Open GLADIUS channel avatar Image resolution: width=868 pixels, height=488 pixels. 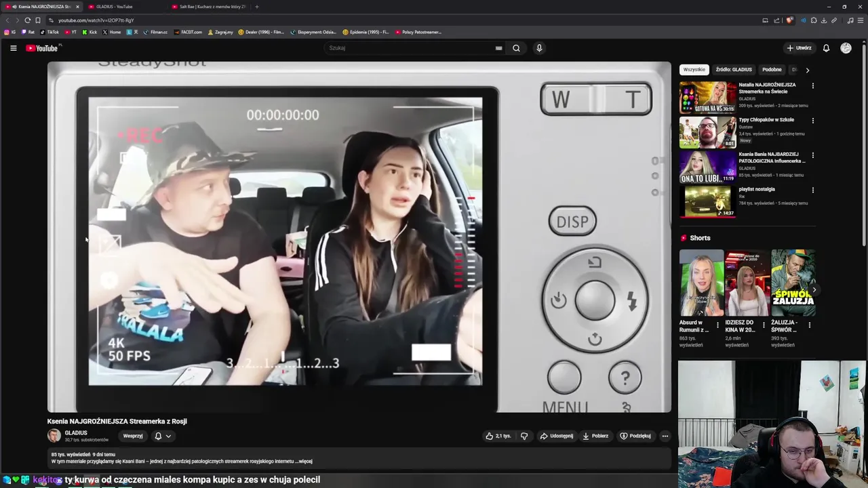point(54,436)
